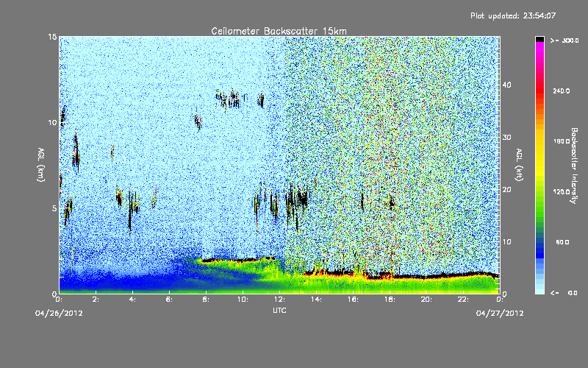Screen dimensions: 588x368
Task: Click the '16:' hour tick label
Action: (354, 300)
